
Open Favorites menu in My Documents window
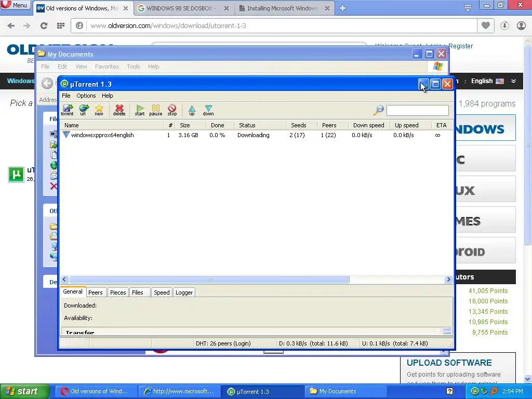pyautogui.click(x=107, y=66)
